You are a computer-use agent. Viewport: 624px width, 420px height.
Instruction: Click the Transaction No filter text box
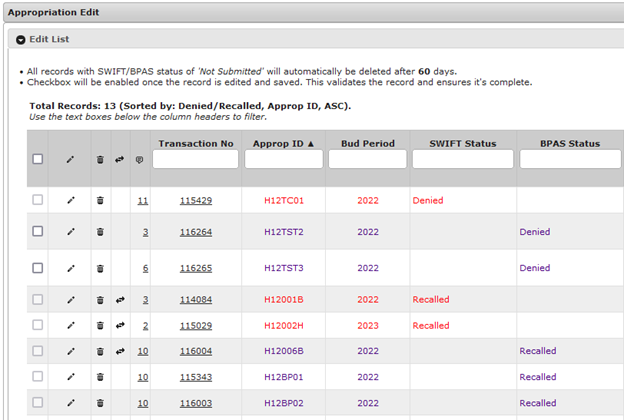click(x=195, y=160)
